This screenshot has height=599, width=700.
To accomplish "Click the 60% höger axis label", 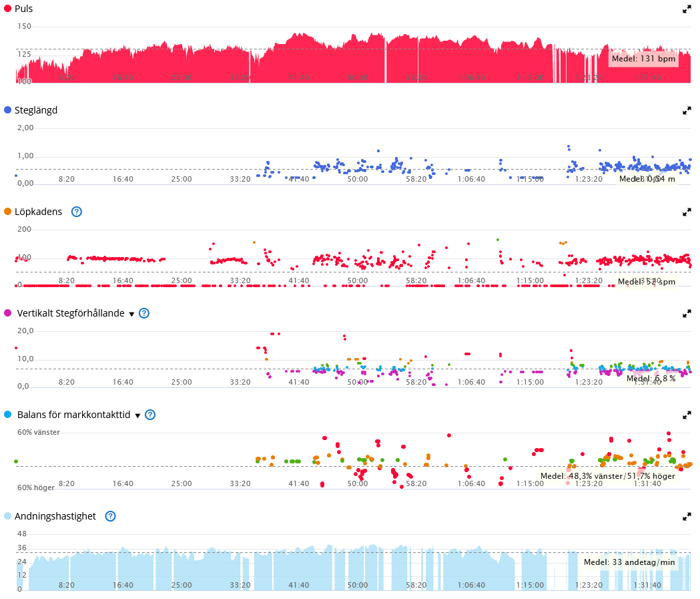I will (x=36, y=487).
